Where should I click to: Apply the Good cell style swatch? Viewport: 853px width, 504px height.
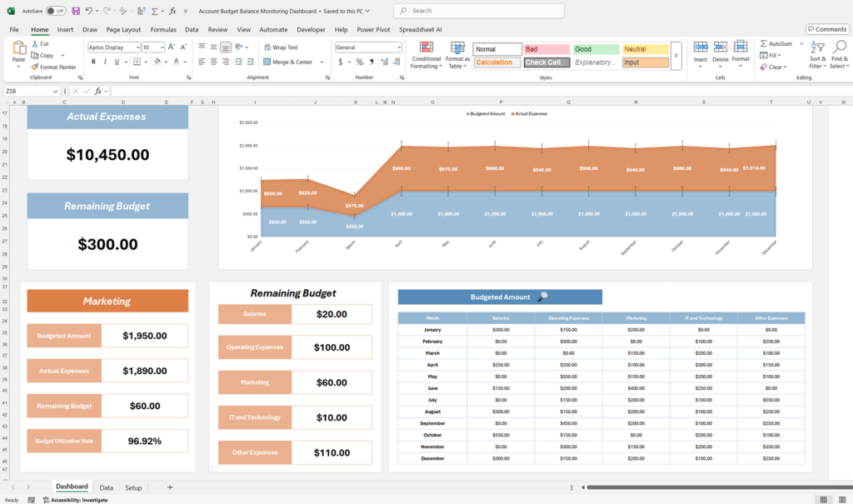pyautogui.click(x=595, y=49)
